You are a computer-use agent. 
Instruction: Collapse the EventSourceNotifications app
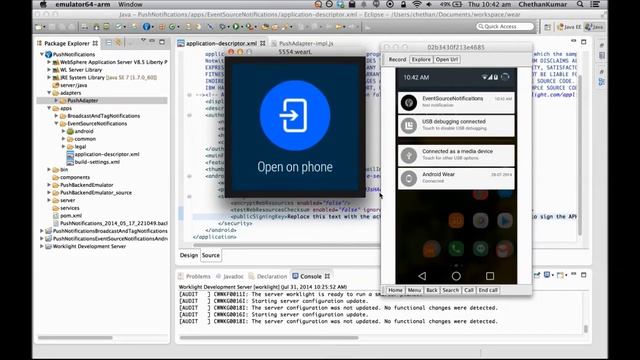(x=56, y=123)
